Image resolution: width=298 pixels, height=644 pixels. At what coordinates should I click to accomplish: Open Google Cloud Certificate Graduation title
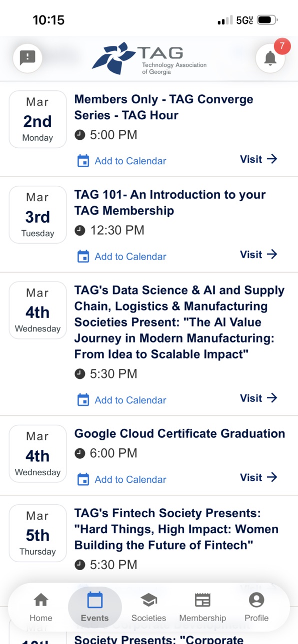click(179, 433)
